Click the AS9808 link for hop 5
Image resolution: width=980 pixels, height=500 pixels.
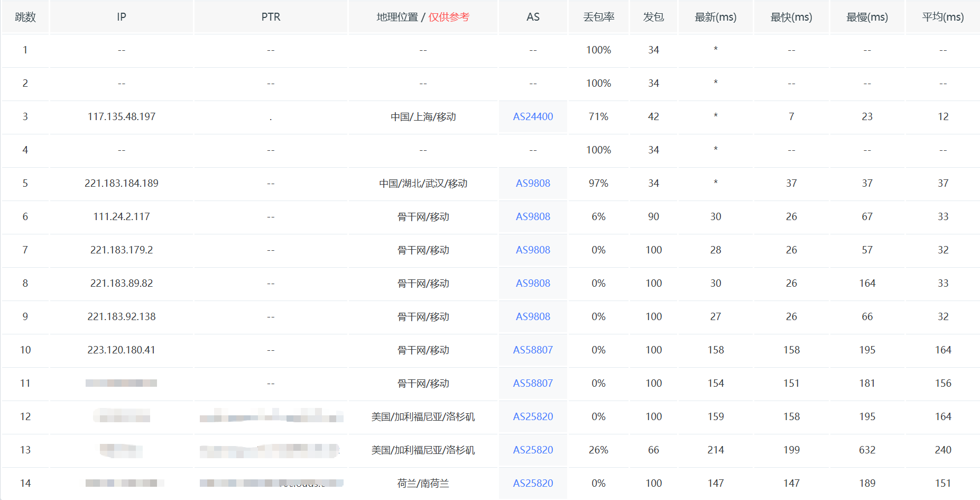[x=533, y=183]
